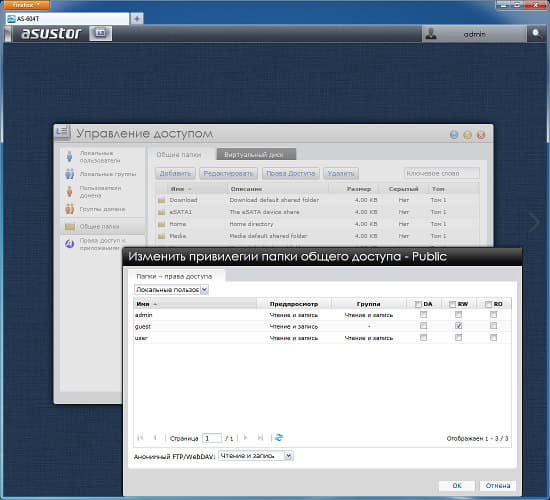Click the Delete button in shared folders

pyautogui.click(x=341, y=173)
